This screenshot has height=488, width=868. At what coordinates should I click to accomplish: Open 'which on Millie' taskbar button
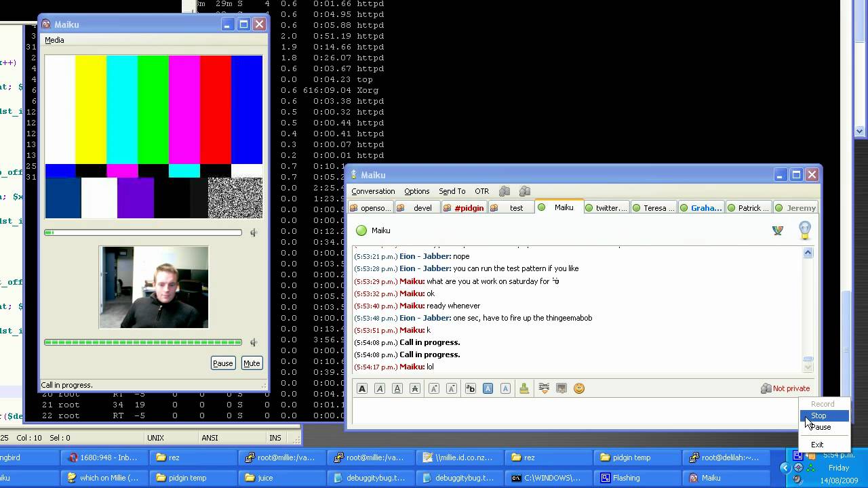(x=104, y=478)
